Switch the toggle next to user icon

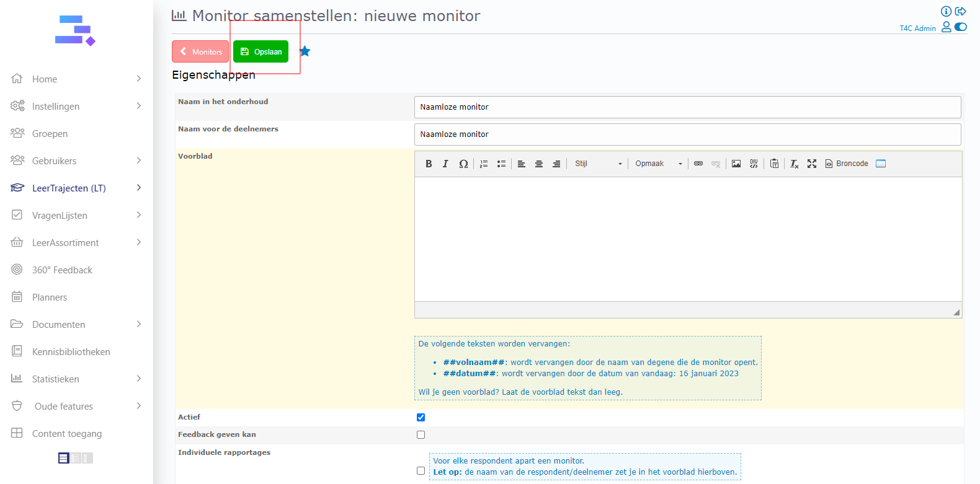961,27
